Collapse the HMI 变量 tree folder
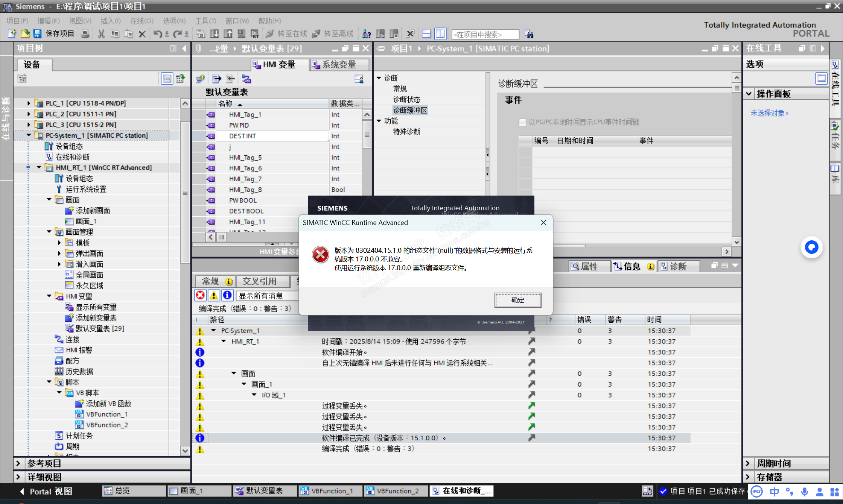Image resolution: width=843 pixels, height=504 pixels. (x=49, y=296)
